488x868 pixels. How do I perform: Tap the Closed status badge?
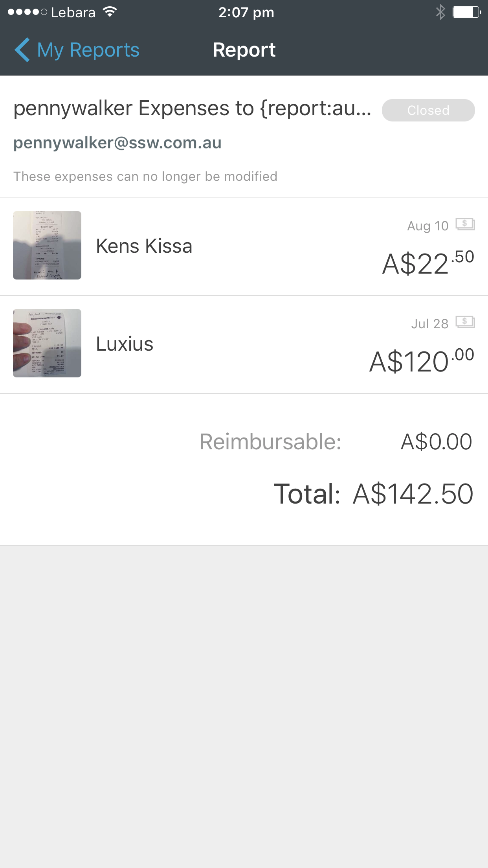click(x=428, y=110)
